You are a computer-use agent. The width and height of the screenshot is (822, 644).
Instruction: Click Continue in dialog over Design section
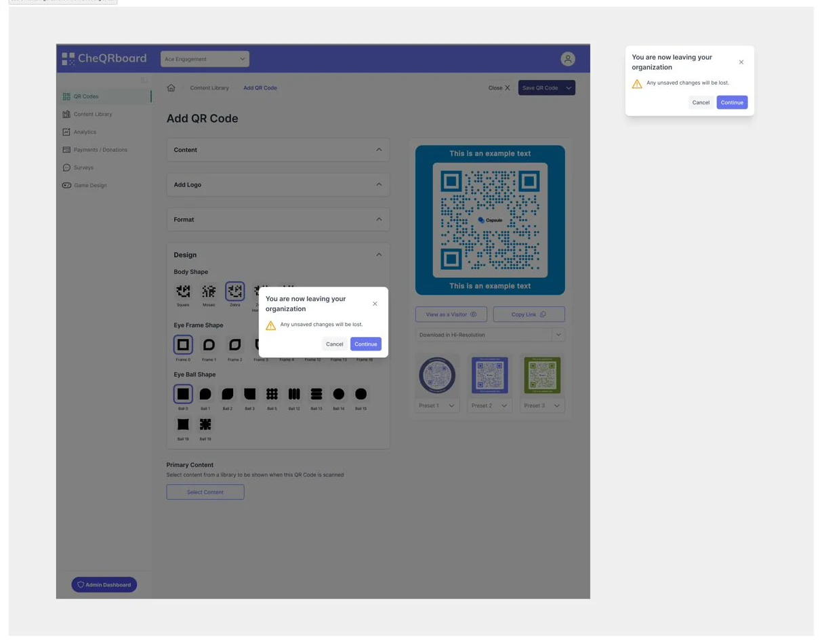tap(366, 344)
